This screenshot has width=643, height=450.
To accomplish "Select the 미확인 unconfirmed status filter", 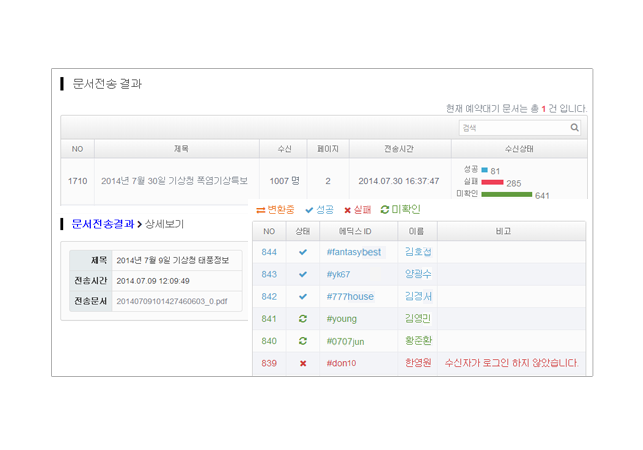I will pyautogui.click(x=400, y=210).
